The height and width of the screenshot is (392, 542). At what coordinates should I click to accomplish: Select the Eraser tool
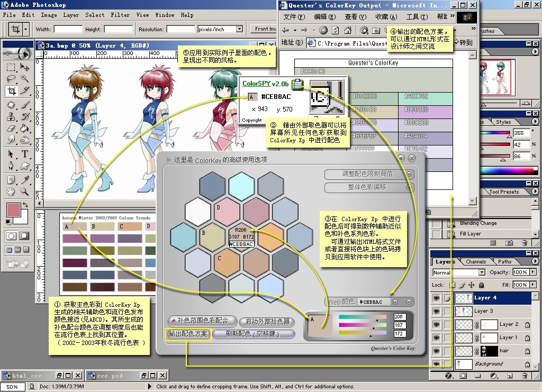click(11, 128)
